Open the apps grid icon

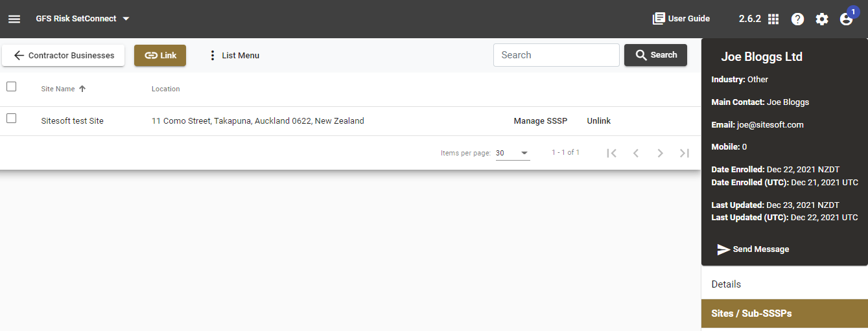773,19
